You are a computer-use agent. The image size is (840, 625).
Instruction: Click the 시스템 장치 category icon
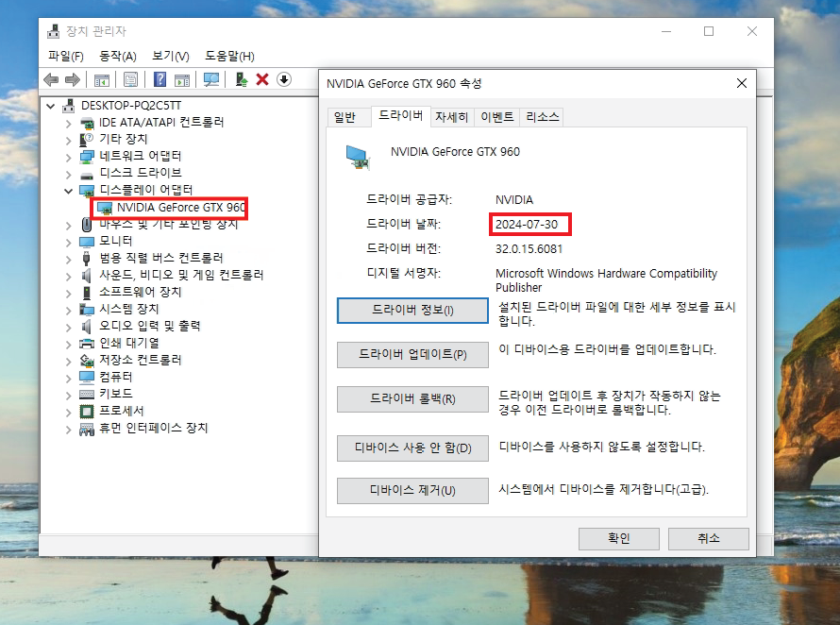87,310
